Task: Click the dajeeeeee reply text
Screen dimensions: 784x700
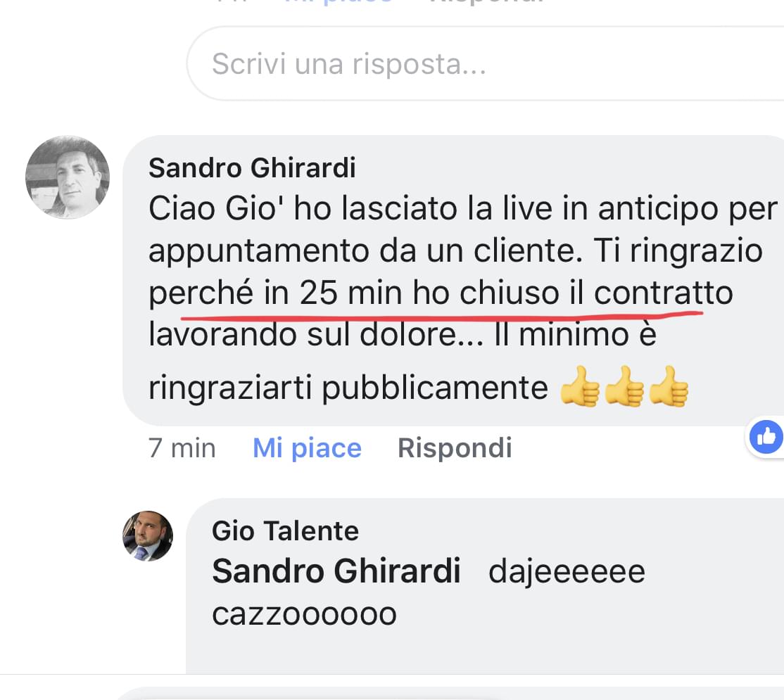Action: [x=567, y=571]
